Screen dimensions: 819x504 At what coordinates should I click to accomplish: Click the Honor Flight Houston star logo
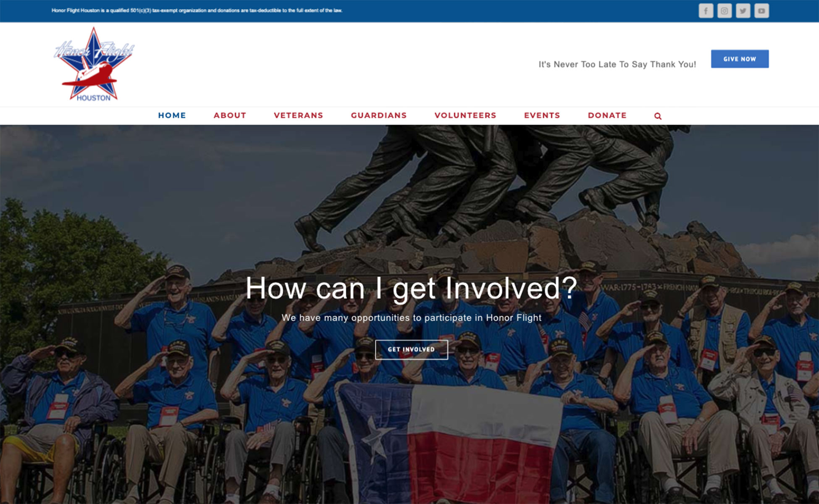[94, 64]
